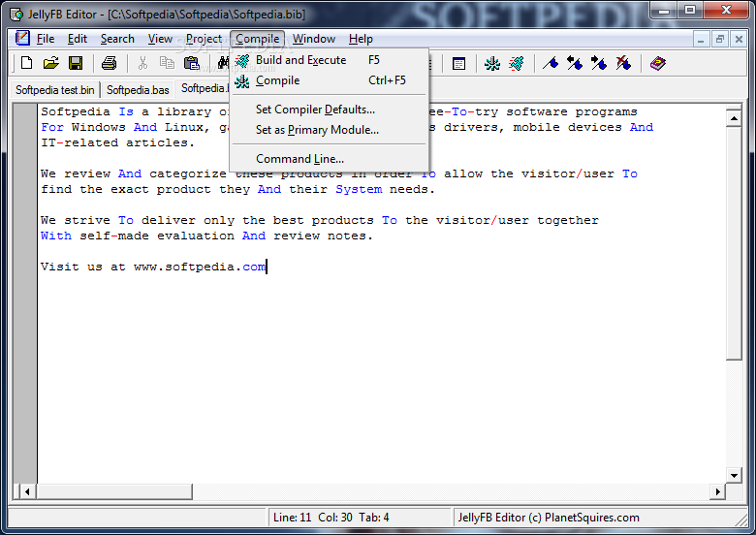The image size is (756, 535).
Task: Click the window title 'JellyFB Editor' text
Action: point(62,15)
